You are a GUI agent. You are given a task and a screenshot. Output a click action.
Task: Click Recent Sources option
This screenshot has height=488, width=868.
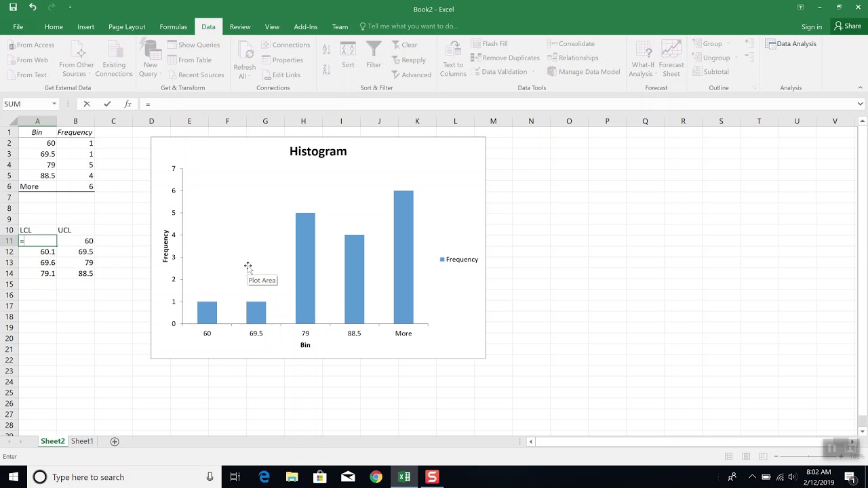coord(195,75)
